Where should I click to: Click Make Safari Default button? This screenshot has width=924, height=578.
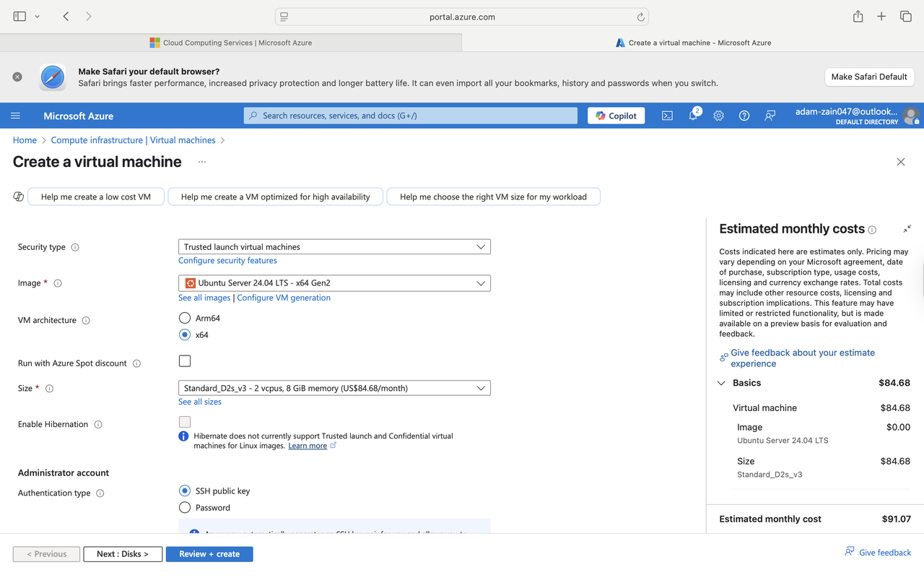pos(869,77)
